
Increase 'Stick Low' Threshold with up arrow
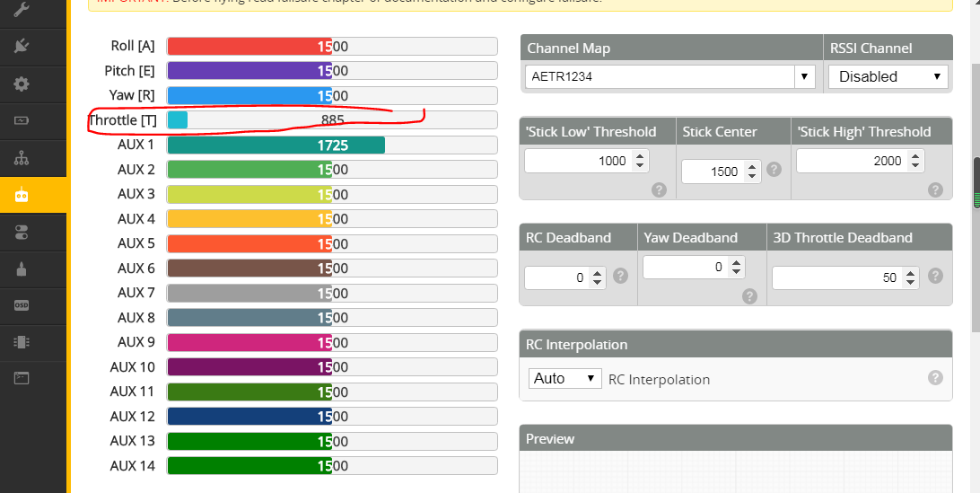click(639, 155)
